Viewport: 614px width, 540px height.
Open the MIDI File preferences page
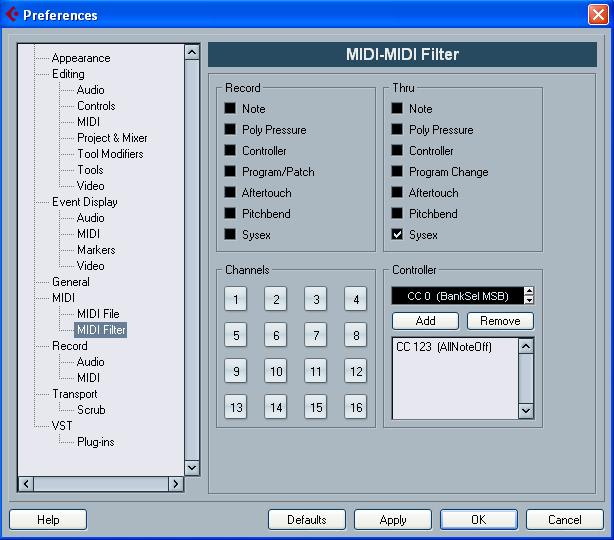coord(98,314)
